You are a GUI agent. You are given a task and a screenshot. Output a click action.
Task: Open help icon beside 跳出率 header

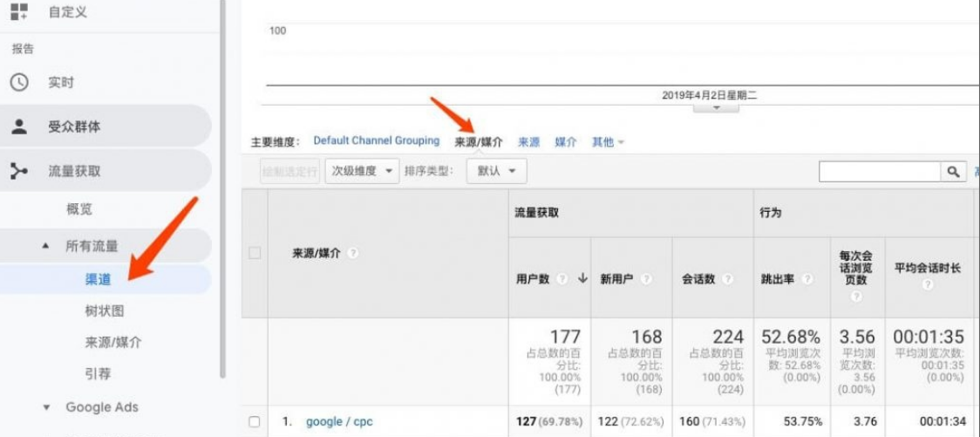click(x=807, y=279)
